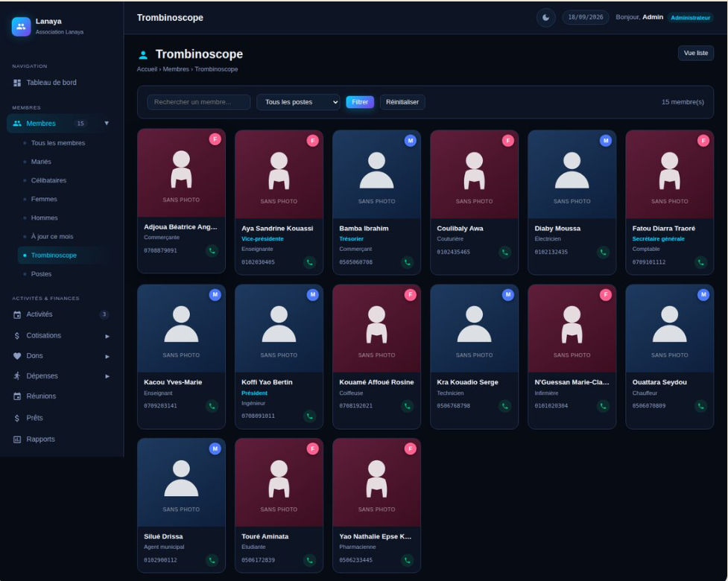Click the Filtrer button
This screenshot has height=581, width=728.
click(x=360, y=102)
